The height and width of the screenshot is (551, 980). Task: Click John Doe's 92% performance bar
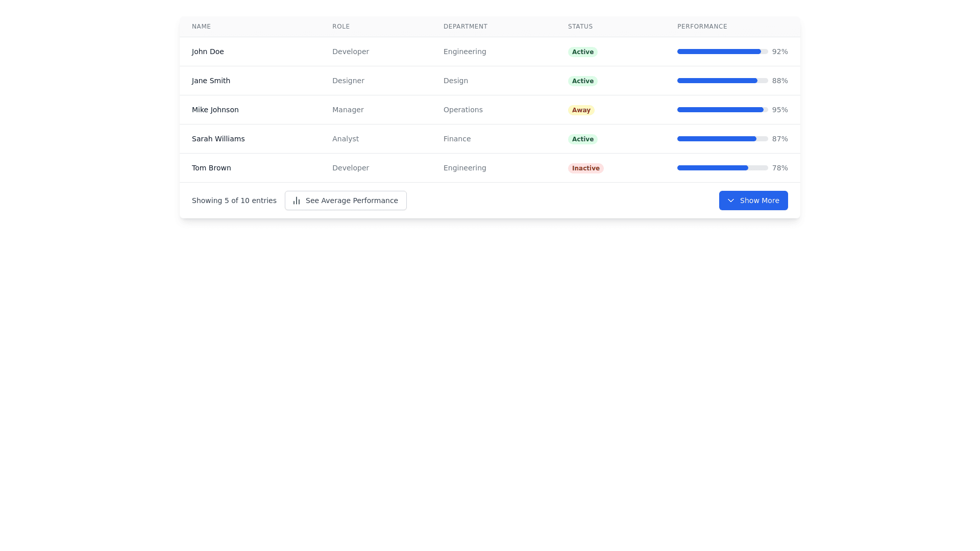(x=722, y=52)
